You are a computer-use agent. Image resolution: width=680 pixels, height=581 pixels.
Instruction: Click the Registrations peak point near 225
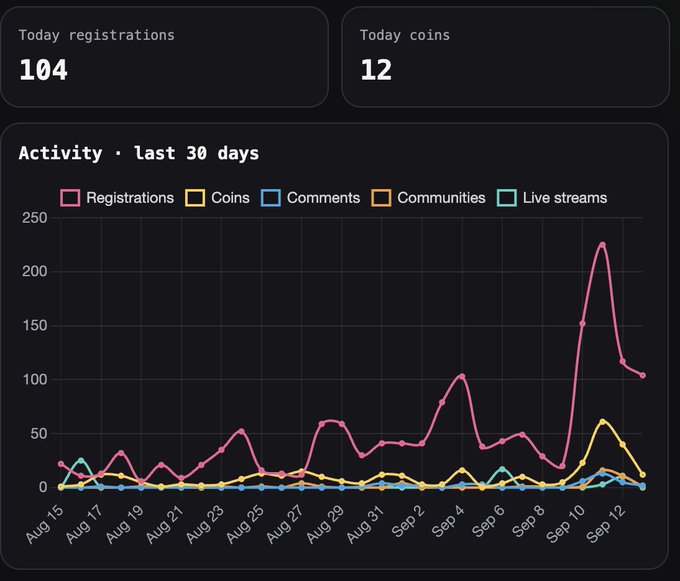pyautogui.click(x=602, y=245)
